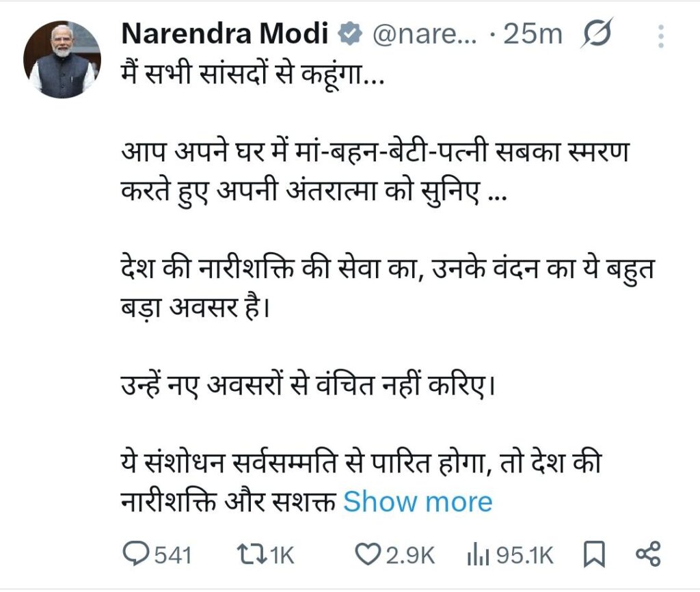The height and width of the screenshot is (592, 700).
Task: Expand the tweet with Show more
Action: (x=418, y=502)
